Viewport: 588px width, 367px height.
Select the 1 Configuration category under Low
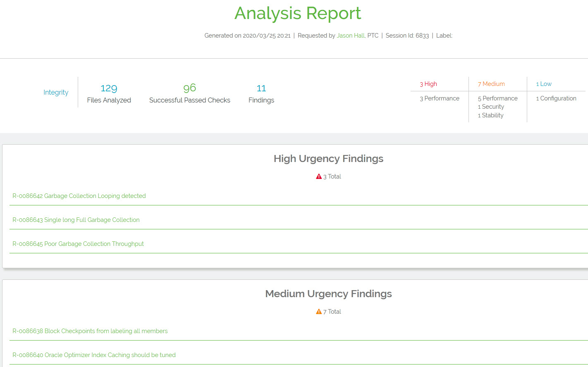click(x=556, y=98)
